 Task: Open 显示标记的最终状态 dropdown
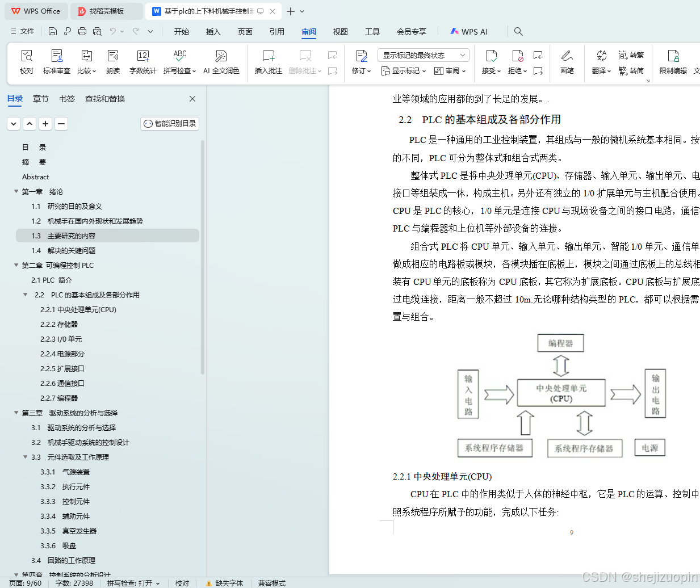(423, 55)
